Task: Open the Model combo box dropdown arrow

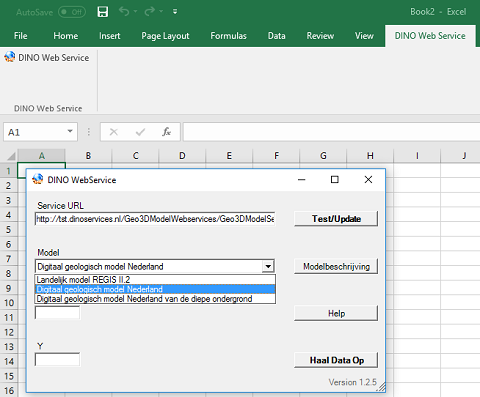Action: point(268,266)
